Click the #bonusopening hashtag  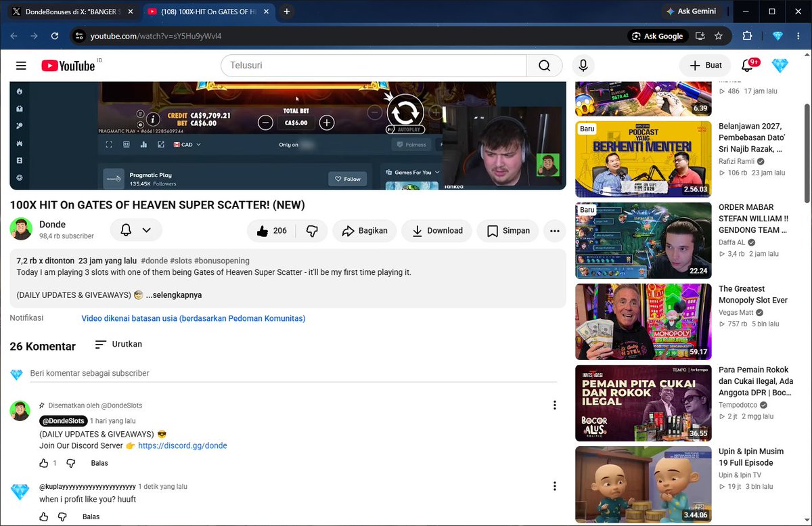222,261
